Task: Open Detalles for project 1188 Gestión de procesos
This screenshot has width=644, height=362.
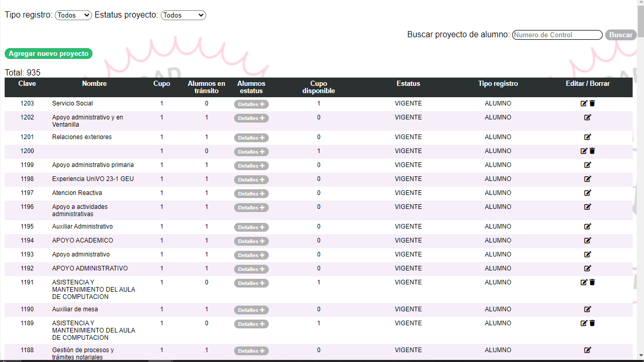Action: 251,351
